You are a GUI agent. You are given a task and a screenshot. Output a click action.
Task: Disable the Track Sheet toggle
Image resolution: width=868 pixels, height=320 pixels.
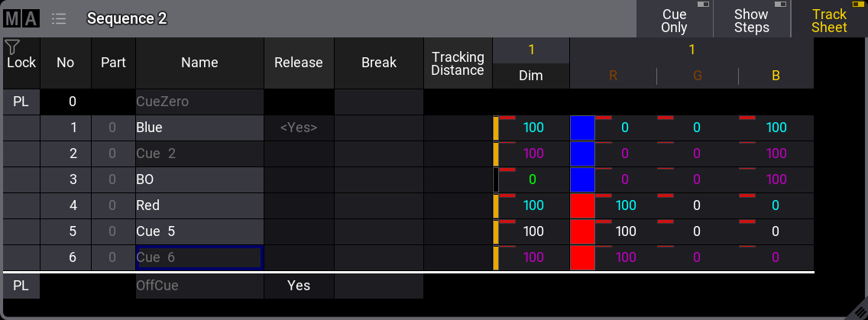tap(829, 20)
